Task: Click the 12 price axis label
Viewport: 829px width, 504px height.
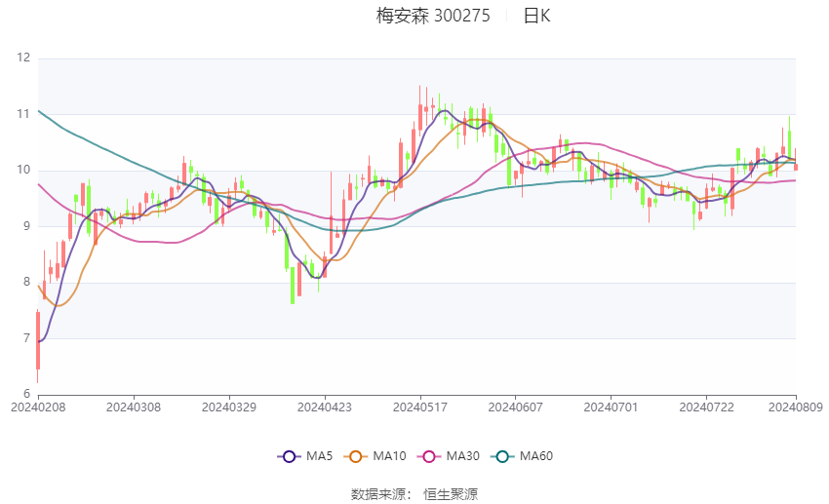Action: (x=23, y=58)
